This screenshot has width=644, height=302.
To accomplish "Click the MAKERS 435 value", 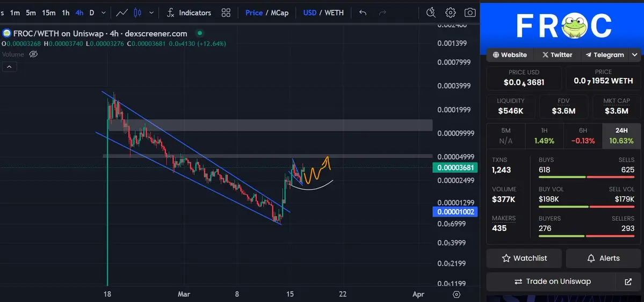I will [x=499, y=228].
